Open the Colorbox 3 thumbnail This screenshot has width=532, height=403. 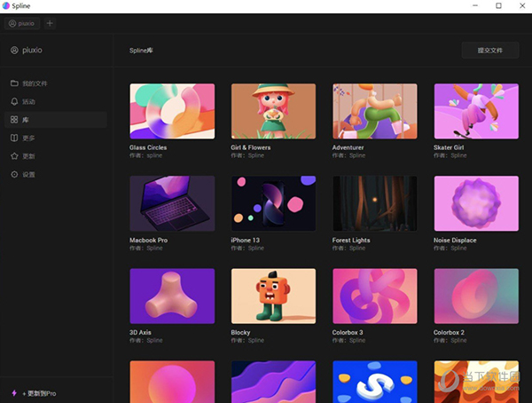[x=375, y=296]
